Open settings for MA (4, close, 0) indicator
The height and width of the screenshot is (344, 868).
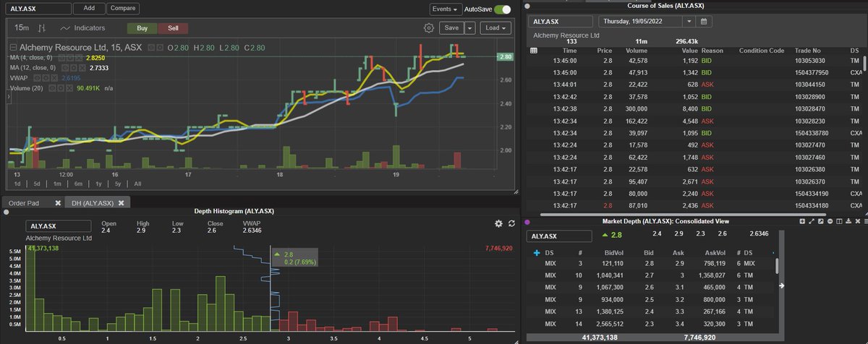[70, 58]
